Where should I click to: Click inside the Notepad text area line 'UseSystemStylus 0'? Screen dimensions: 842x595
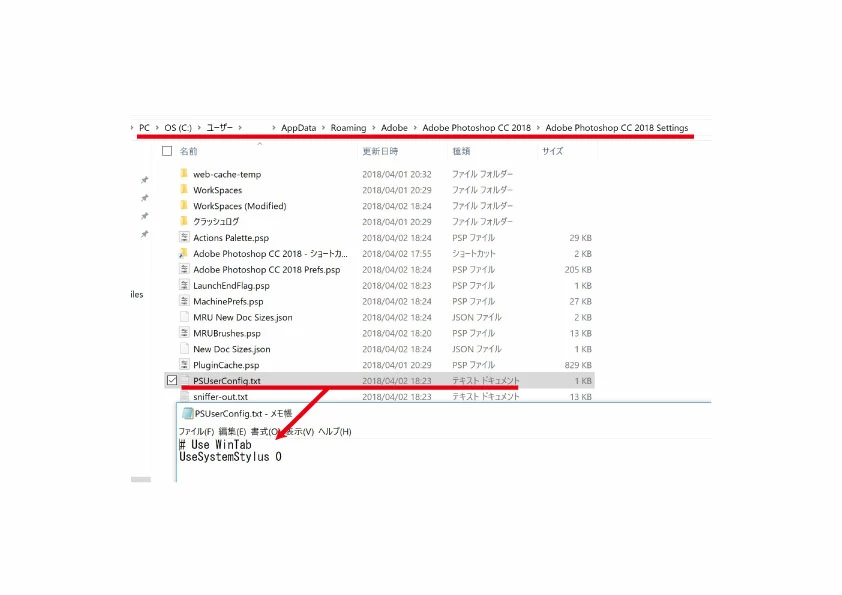click(x=230, y=456)
